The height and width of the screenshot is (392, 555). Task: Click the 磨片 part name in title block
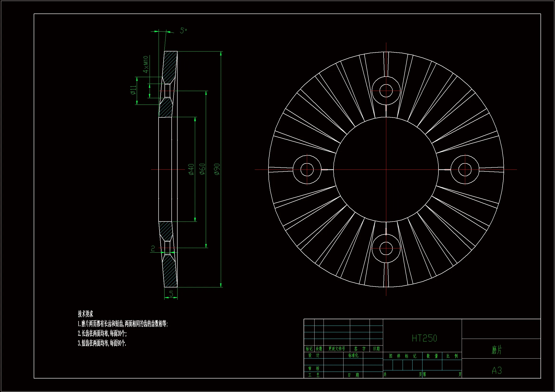tap(497, 350)
